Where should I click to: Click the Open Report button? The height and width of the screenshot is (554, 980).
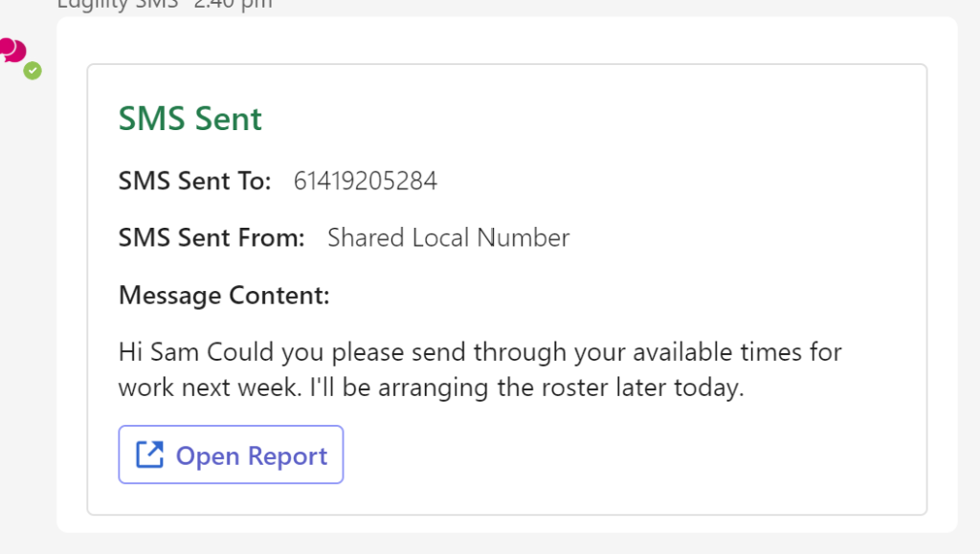pos(230,454)
